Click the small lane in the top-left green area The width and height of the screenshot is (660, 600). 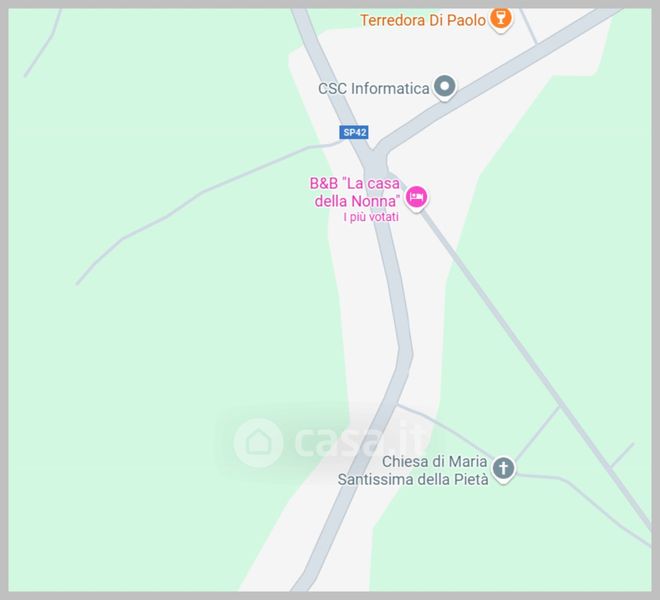coord(44,44)
